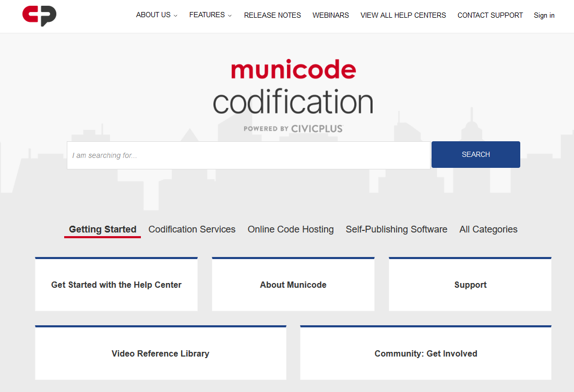Open Get Started with the Help Center card
The width and height of the screenshot is (574, 392).
coord(116,284)
